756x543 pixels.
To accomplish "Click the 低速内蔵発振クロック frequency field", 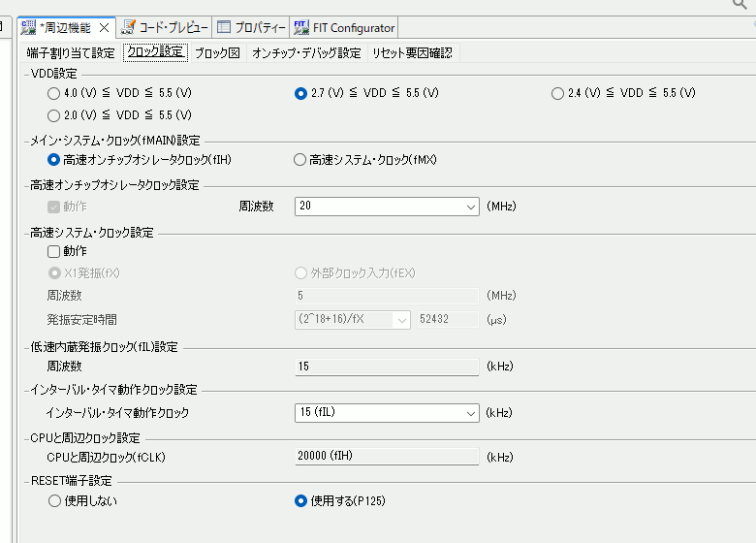I will point(386,367).
